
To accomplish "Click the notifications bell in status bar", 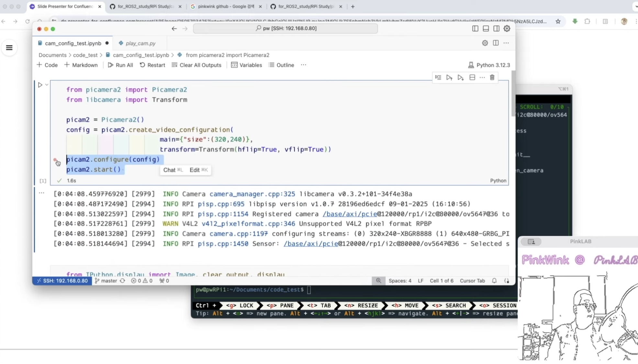I will (494, 281).
